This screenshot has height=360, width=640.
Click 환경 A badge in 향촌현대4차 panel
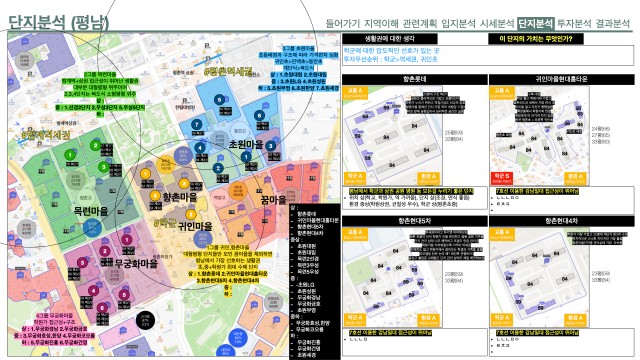pos(576,320)
